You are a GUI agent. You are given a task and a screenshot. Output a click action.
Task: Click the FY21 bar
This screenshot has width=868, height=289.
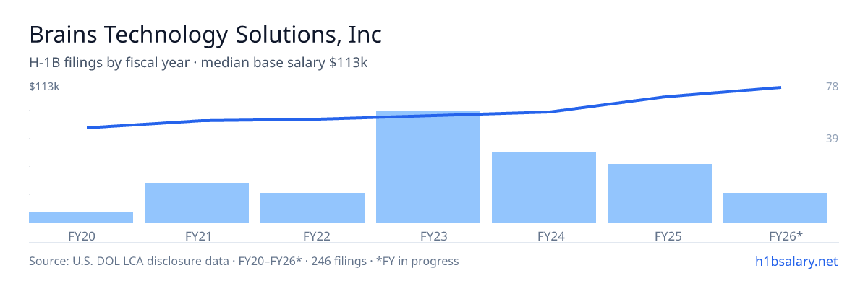click(197, 203)
